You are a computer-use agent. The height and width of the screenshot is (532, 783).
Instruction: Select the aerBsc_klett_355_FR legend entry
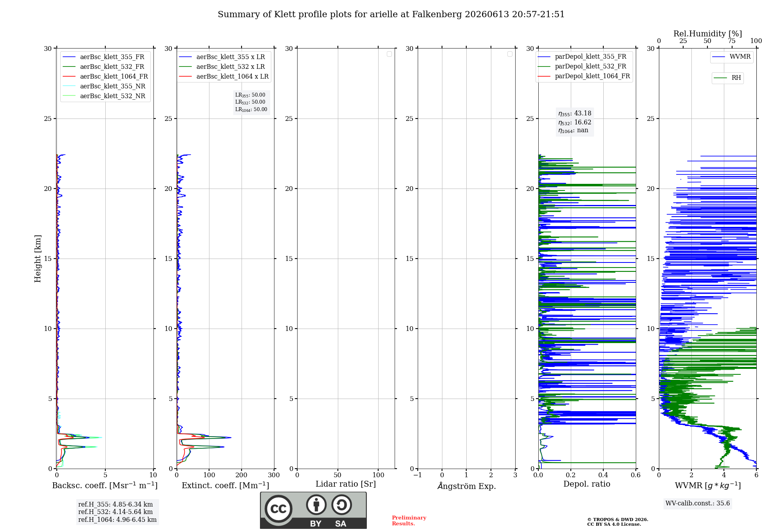click(104, 57)
